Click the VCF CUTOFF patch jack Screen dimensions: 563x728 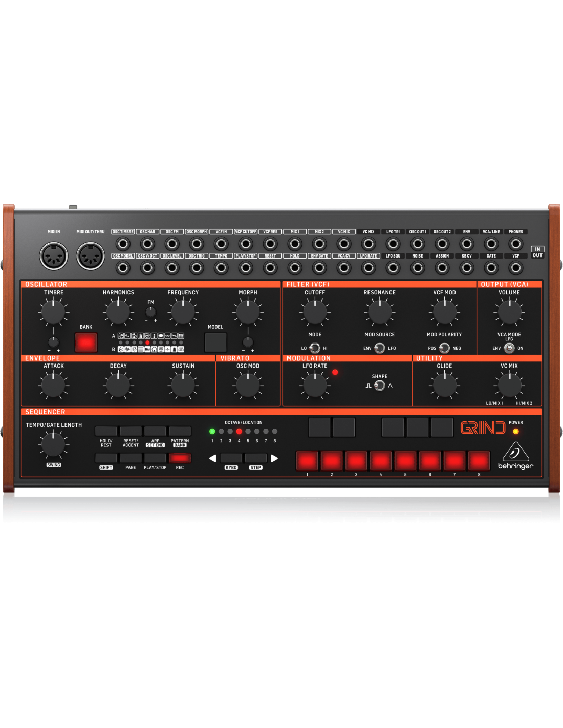coord(246,244)
